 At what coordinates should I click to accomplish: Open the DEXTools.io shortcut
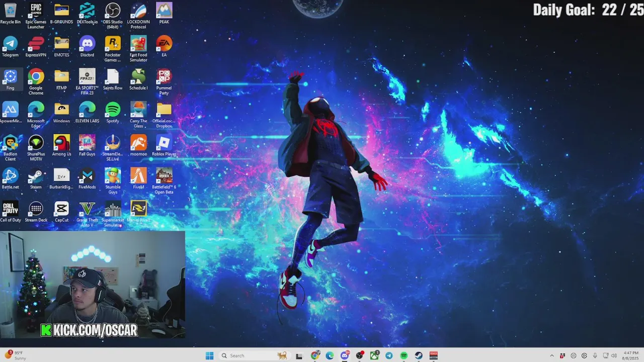(x=87, y=14)
